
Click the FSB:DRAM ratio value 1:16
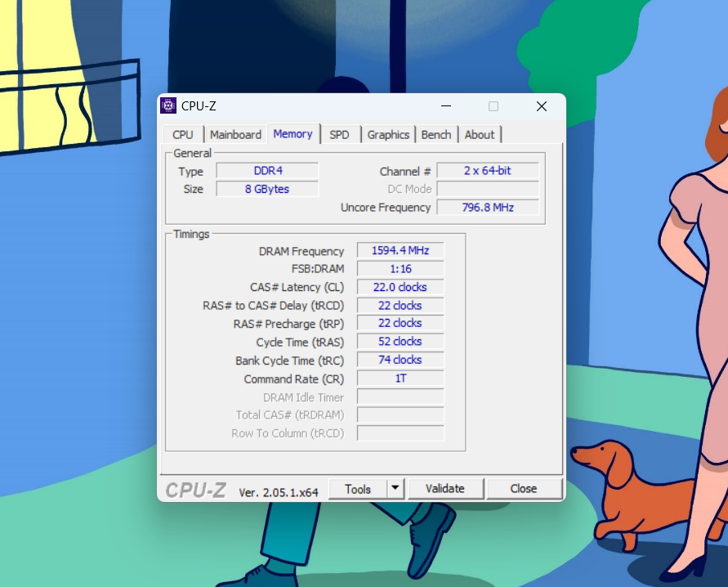[400, 269]
